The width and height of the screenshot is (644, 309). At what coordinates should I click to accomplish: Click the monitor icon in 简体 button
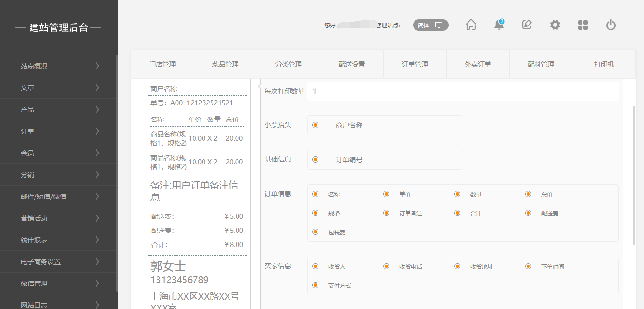[x=439, y=26]
